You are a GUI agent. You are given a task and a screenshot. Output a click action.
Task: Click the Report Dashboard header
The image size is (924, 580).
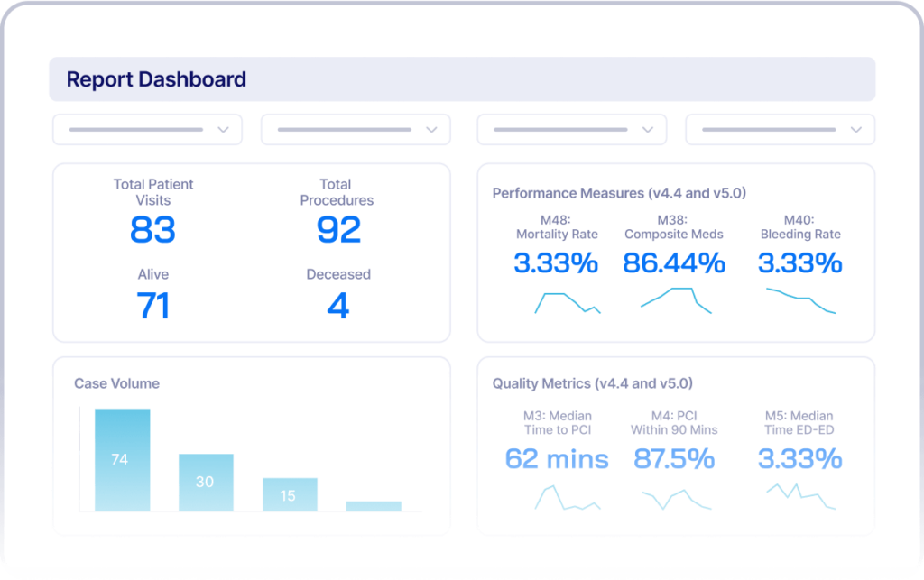(156, 79)
